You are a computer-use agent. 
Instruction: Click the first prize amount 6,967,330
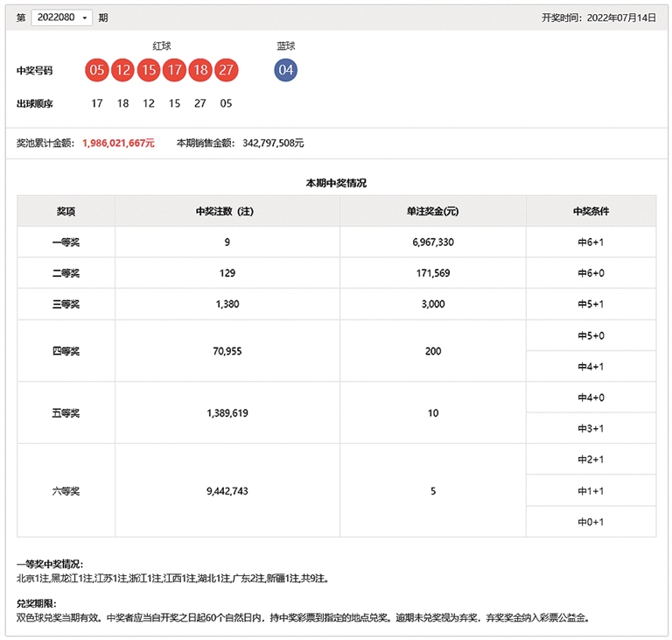click(433, 242)
